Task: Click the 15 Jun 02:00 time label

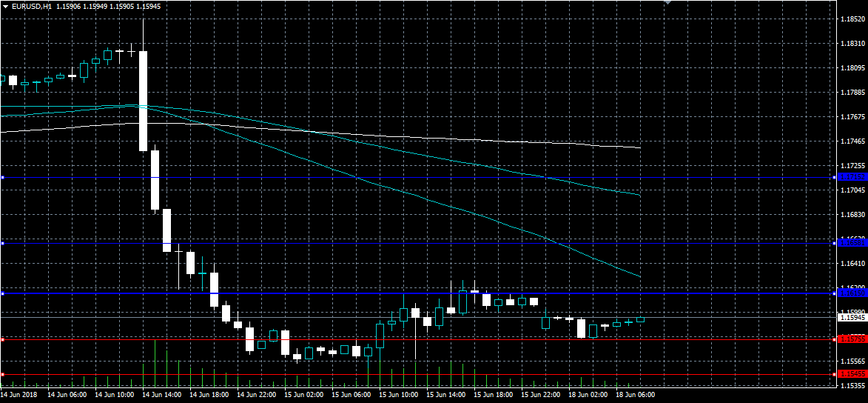Action: pos(304,395)
